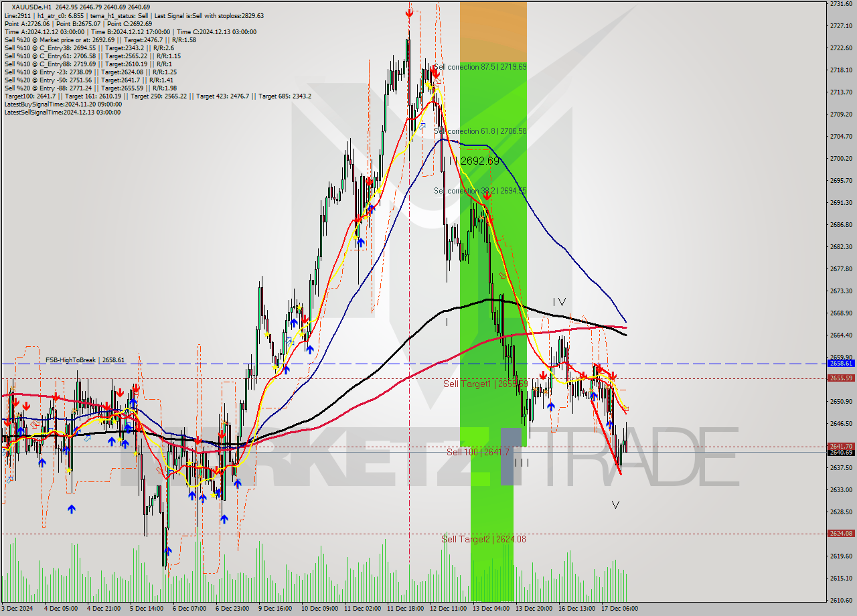
Task: Click the 2682.30 price scale value
Action: [841, 246]
